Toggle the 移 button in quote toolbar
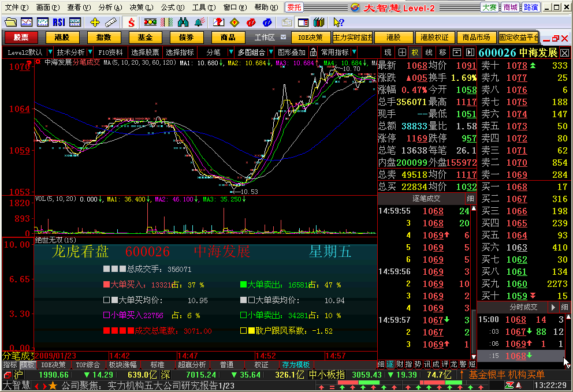The width and height of the screenshot is (573, 392). point(443,53)
